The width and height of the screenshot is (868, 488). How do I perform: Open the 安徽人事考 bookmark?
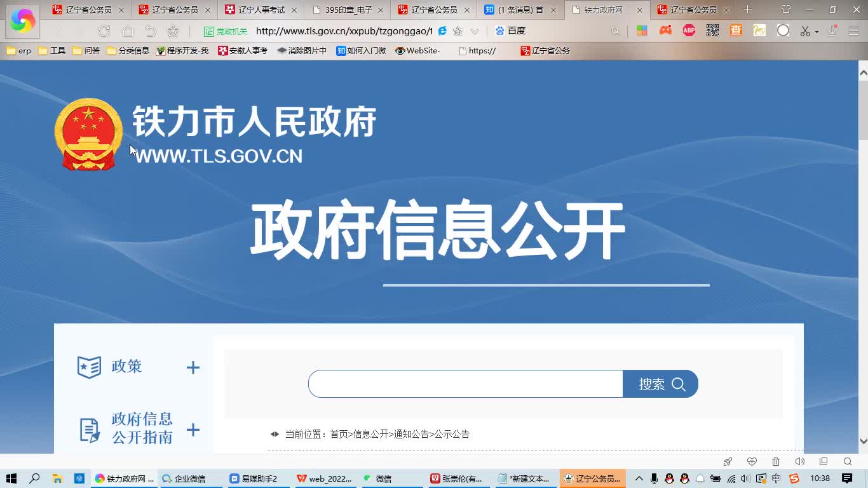coord(243,51)
